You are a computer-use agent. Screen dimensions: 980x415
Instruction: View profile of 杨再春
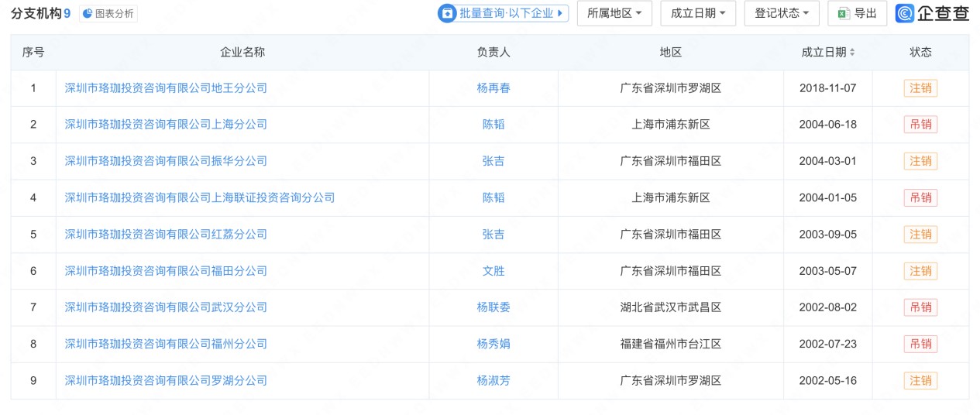click(x=493, y=88)
